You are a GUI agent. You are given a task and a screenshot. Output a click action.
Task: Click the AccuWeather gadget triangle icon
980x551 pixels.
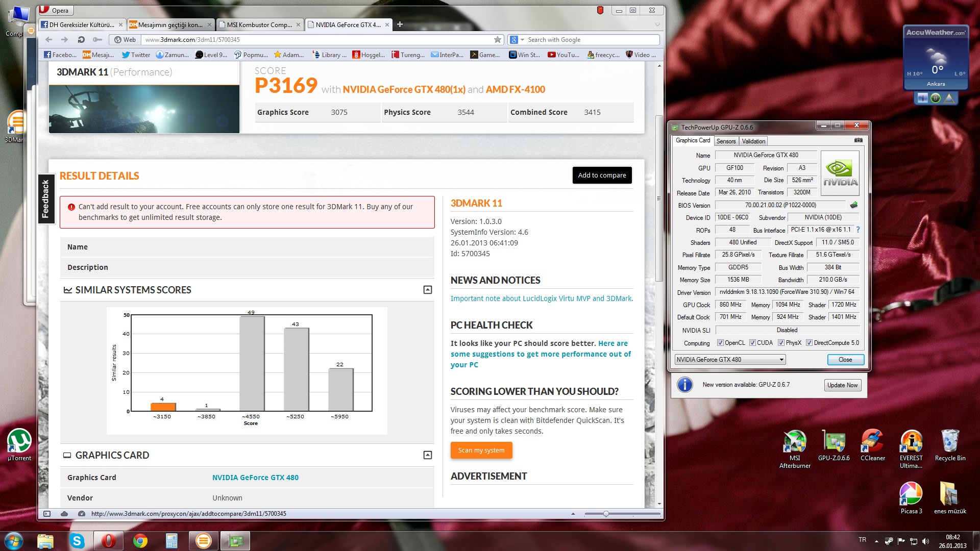(949, 98)
